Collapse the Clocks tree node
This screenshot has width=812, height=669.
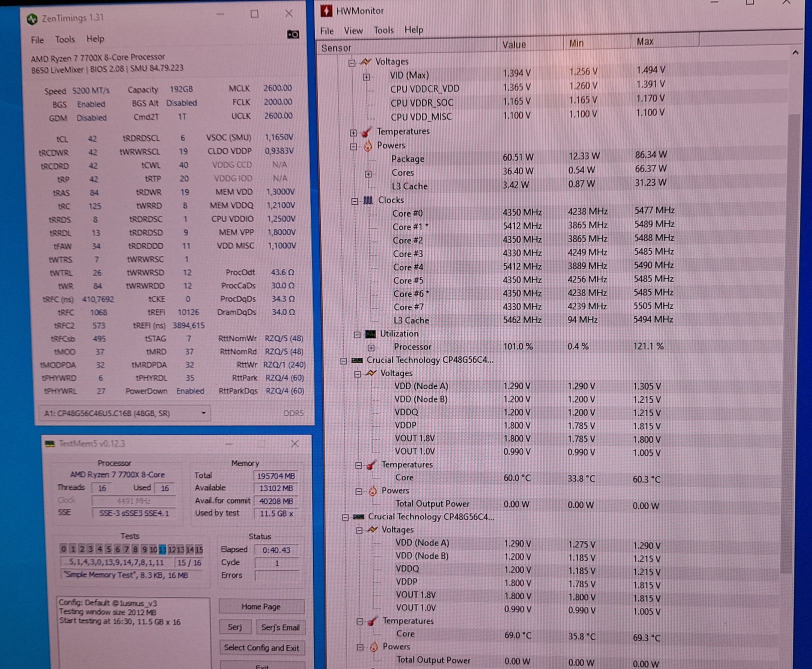[354, 201]
